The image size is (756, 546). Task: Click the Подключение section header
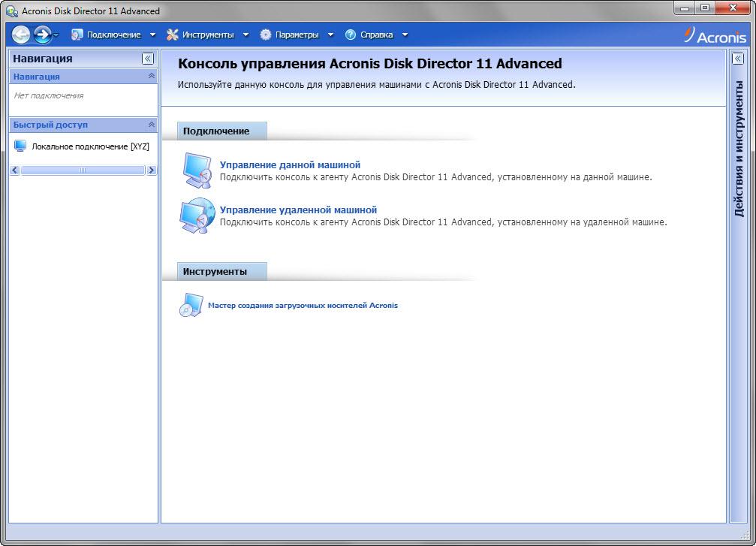221,131
